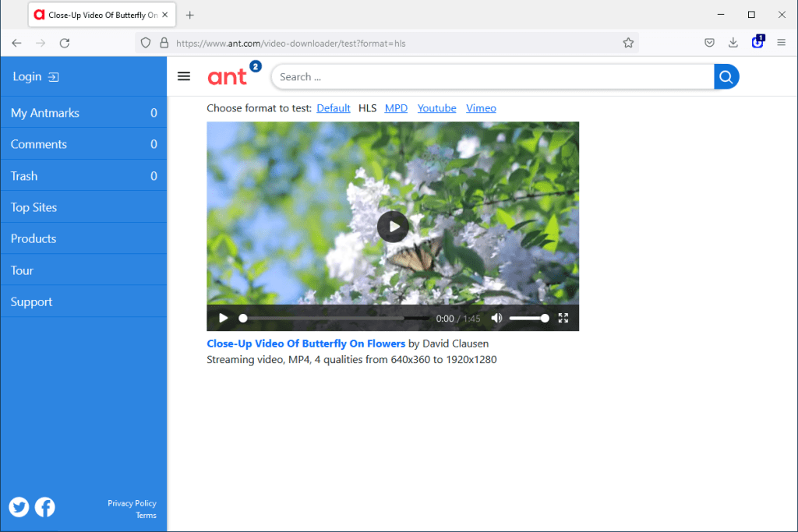Enter fullscreen mode in the player

(563, 318)
